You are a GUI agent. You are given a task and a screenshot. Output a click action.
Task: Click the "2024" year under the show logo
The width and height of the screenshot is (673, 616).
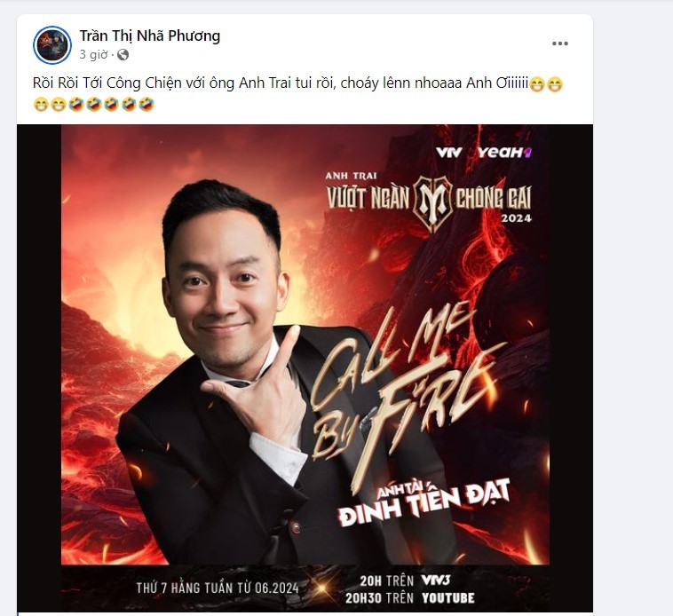517,218
